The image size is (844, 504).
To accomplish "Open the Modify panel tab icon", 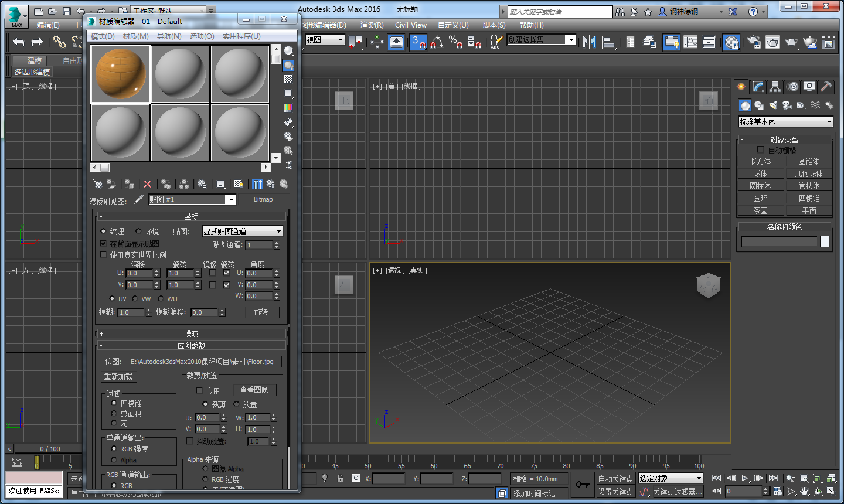I will click(758, 87).
